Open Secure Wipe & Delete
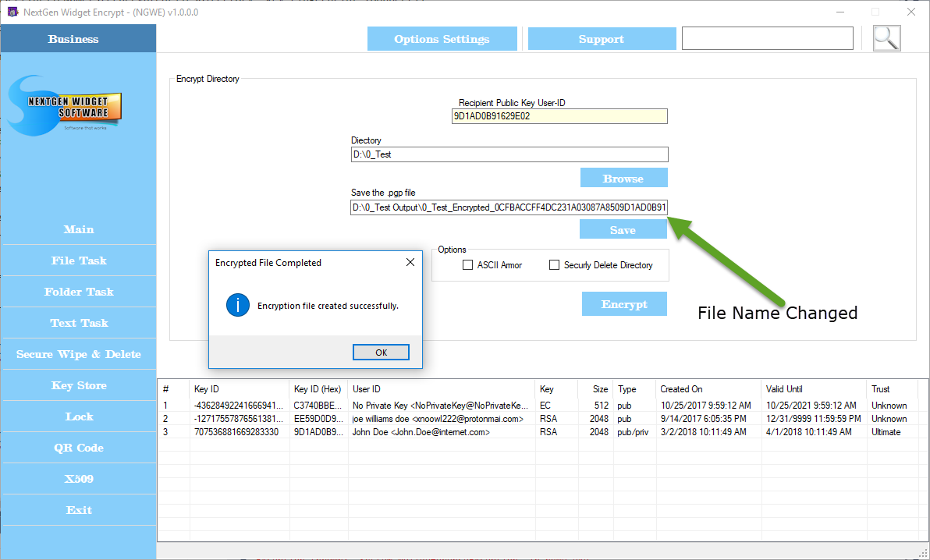 point(79,354)
